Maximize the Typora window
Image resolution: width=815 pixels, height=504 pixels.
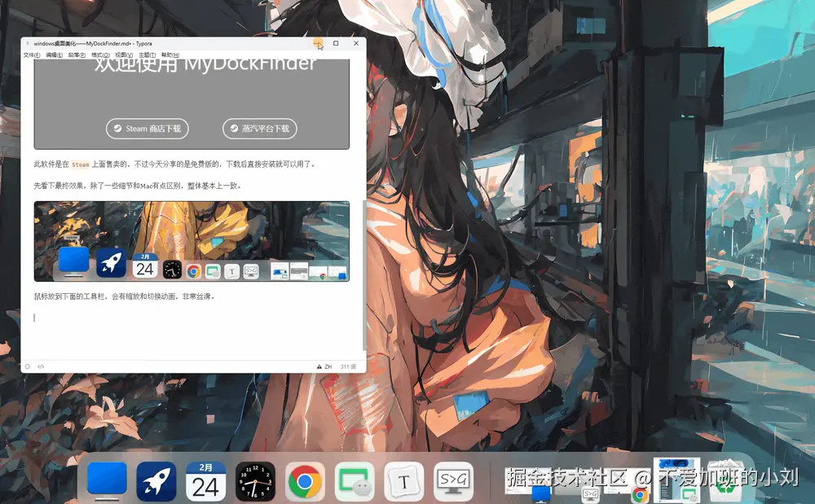coord(336,43)
